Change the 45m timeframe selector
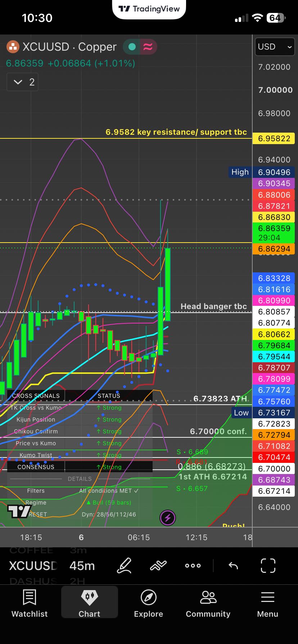The width and height of the screenshot is (298, 644). coord(82,566)
